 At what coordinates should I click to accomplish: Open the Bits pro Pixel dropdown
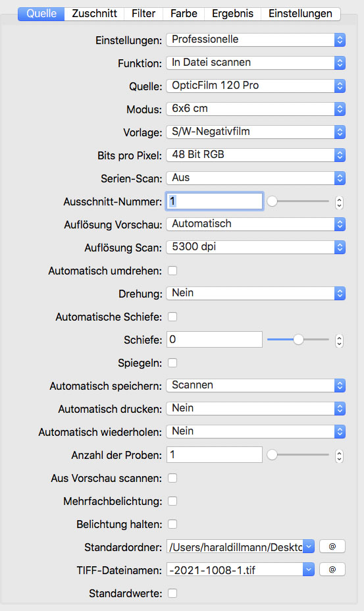[255, 155]
